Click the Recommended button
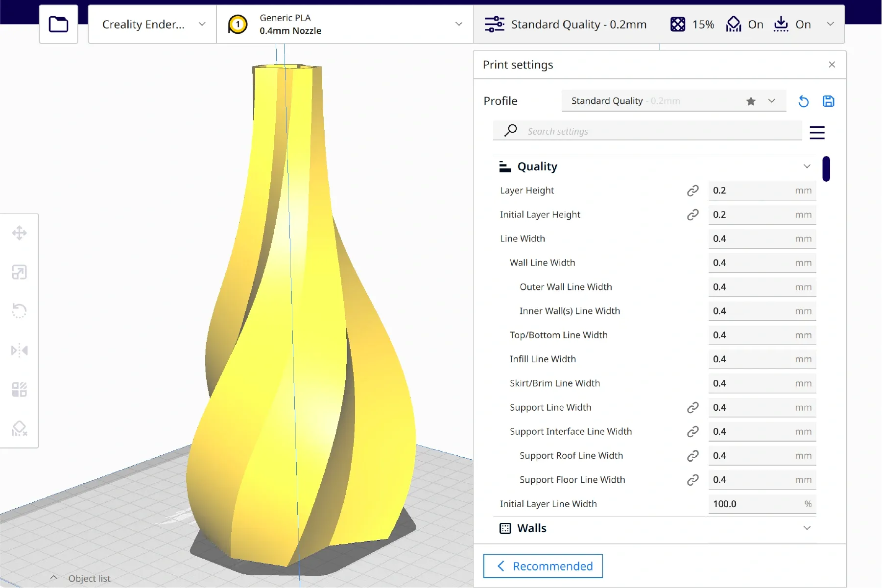The height and width of the screenshot is (588, 882). (543, 566)
